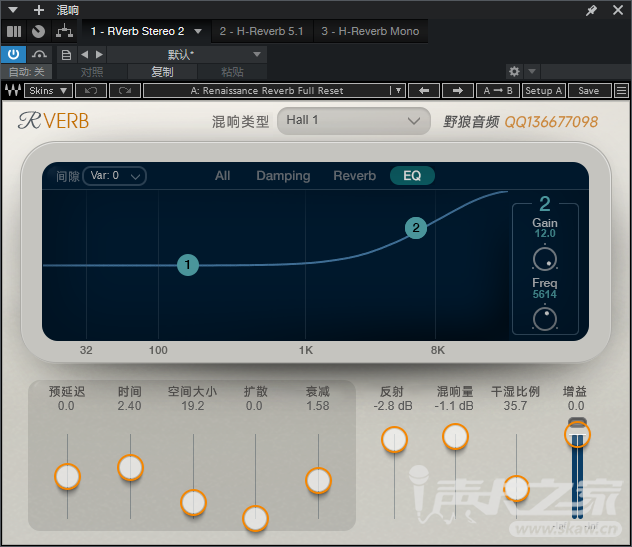Click the band 2 Gain knob
The height and width of the screenshot is (547, 632).
coord(545,259)
